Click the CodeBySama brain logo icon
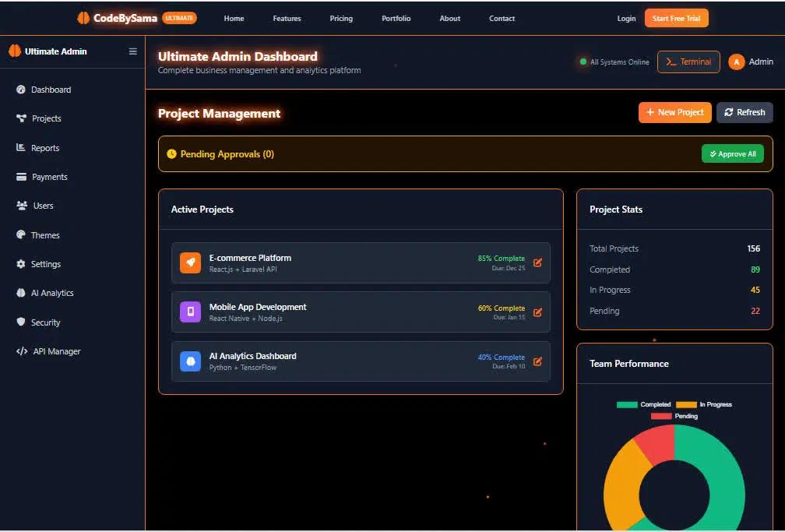The height and width of the screenshot is (532, 785). point(83,18)
